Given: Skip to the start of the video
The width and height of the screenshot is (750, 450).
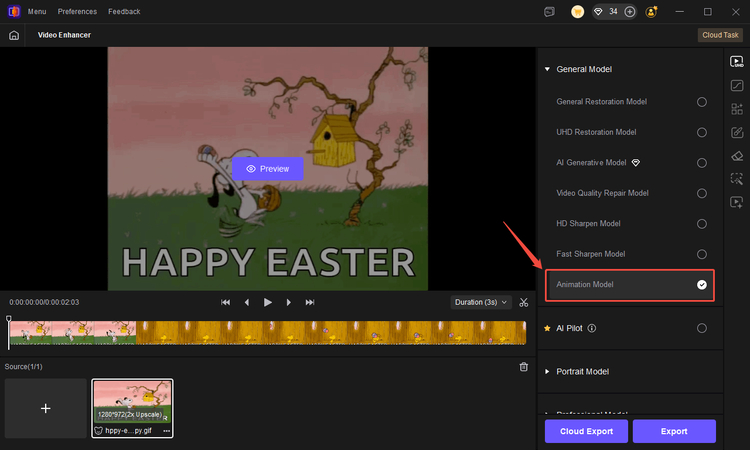Looking at the screenshot, I should click(x=225, y=302).
